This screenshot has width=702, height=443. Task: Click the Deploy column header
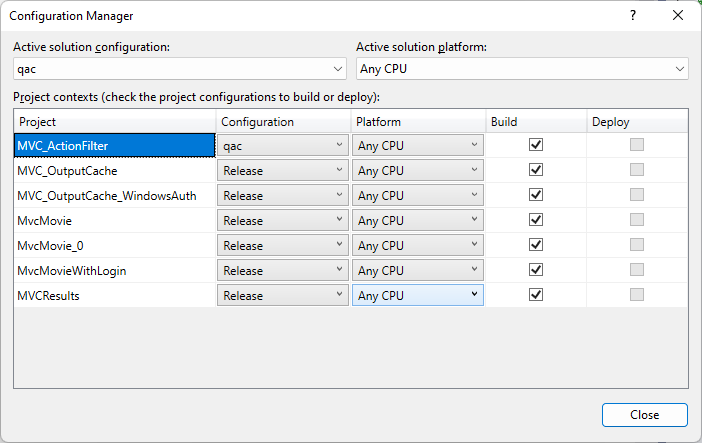tap(637, 122)
